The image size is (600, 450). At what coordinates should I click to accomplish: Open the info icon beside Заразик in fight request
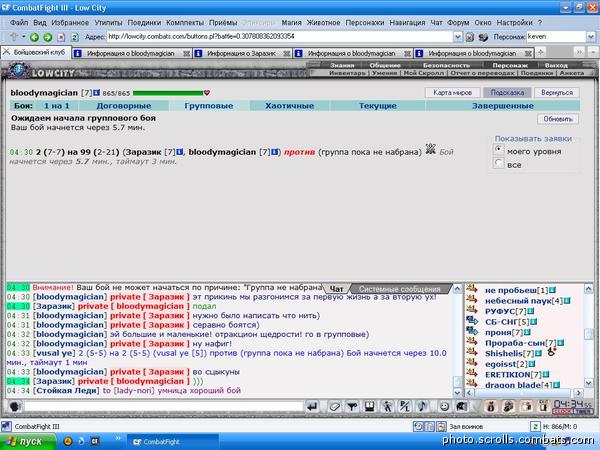click(x=179, y=152)
